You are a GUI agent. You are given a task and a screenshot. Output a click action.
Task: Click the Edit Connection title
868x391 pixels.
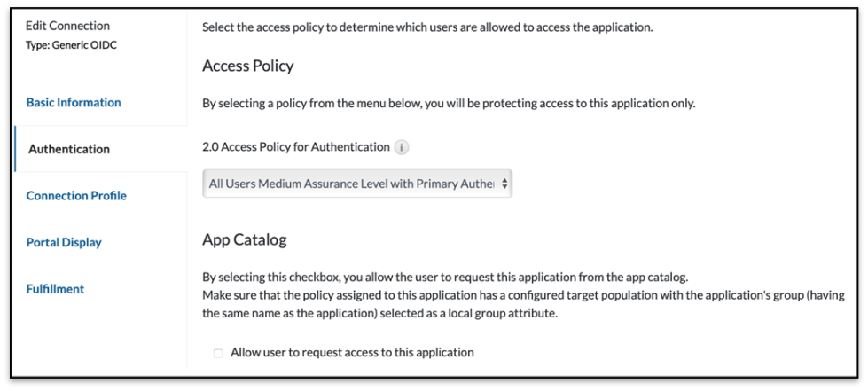(x=68, y=26)
